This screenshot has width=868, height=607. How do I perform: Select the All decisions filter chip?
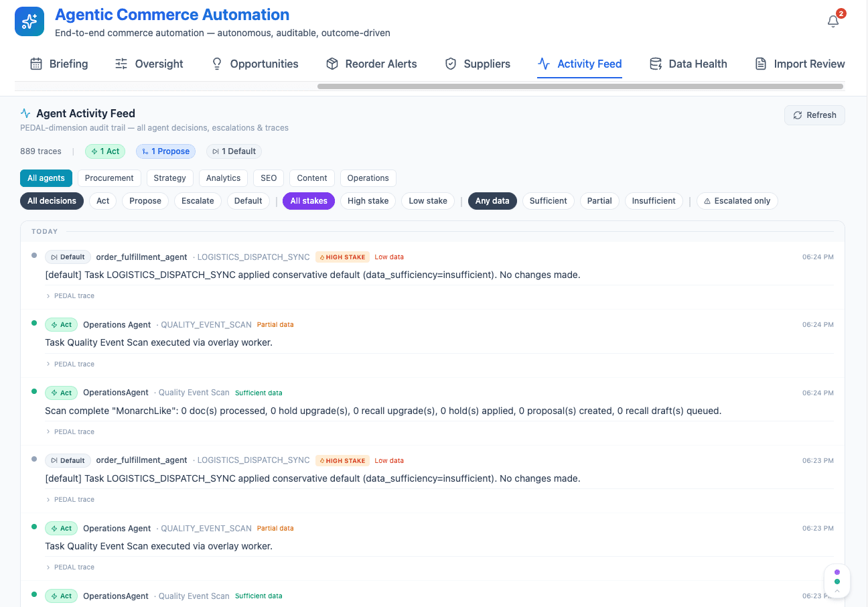[52, 201]
